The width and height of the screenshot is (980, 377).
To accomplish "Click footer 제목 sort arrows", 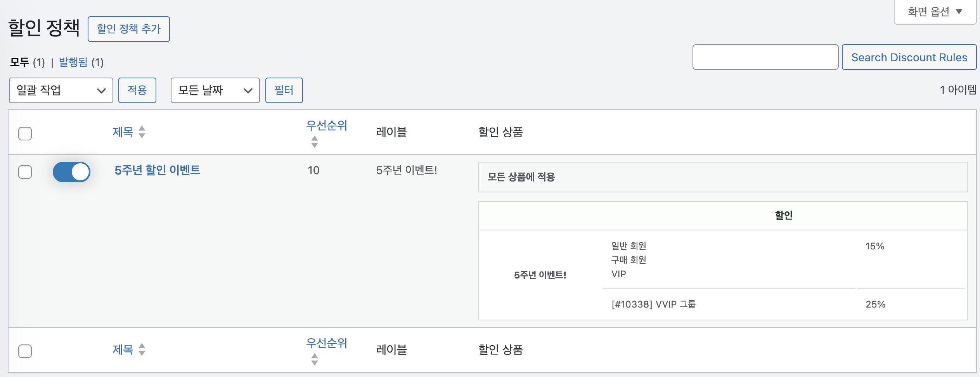I will (x=142, y=350).
